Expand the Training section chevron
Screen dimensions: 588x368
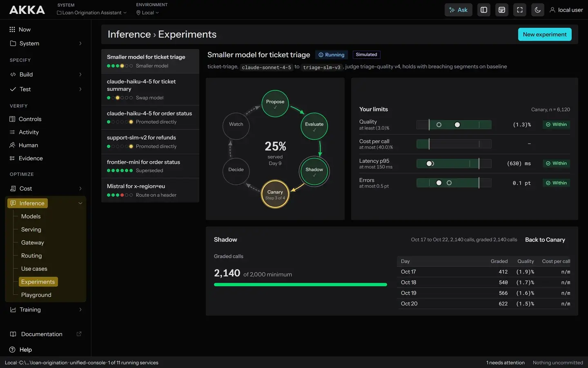80,310
